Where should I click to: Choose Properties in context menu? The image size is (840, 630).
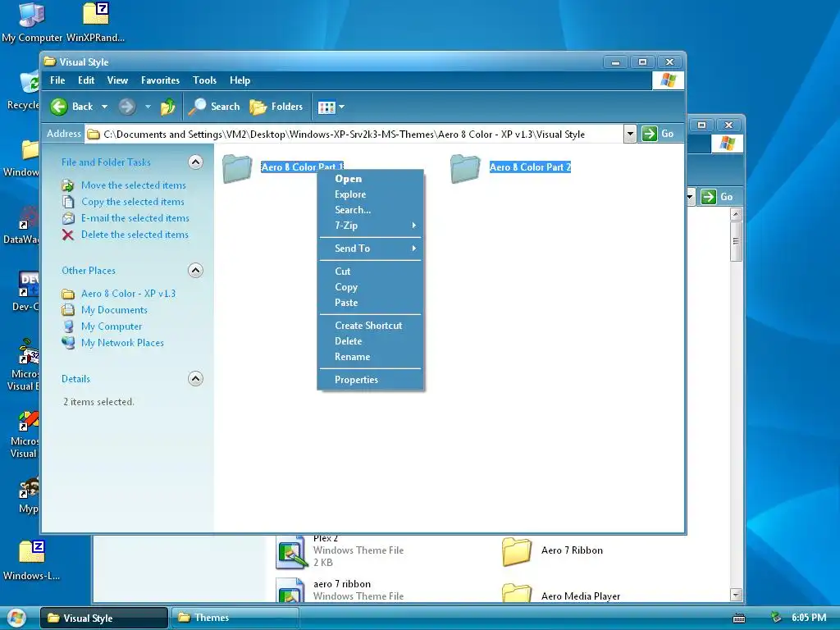pos(370,380)
